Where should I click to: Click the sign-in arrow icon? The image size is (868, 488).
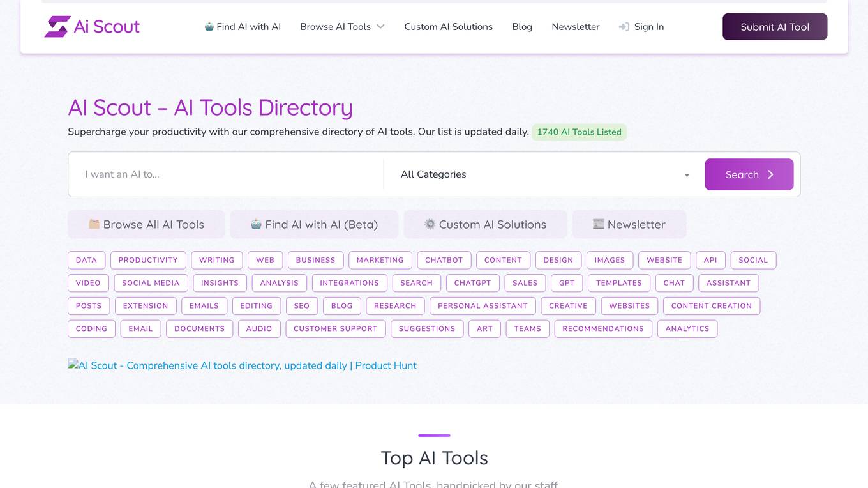[624, 27]
